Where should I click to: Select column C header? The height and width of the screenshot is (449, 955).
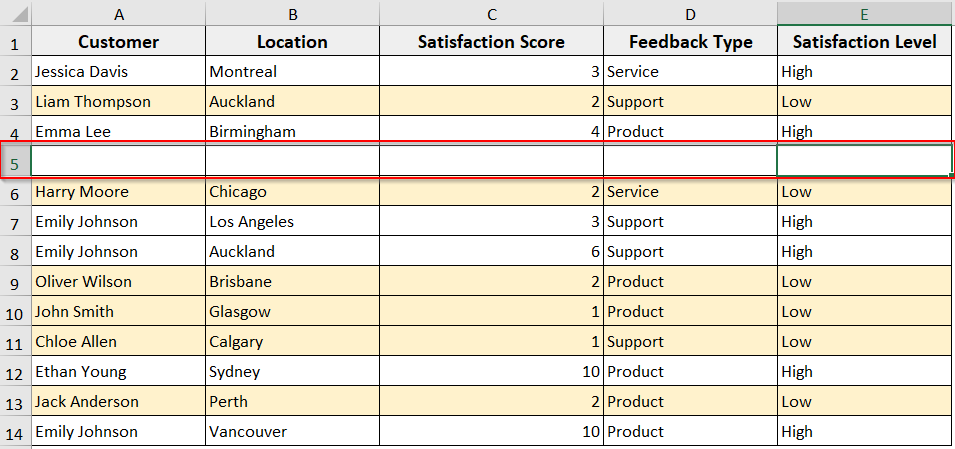click(490, 14)
